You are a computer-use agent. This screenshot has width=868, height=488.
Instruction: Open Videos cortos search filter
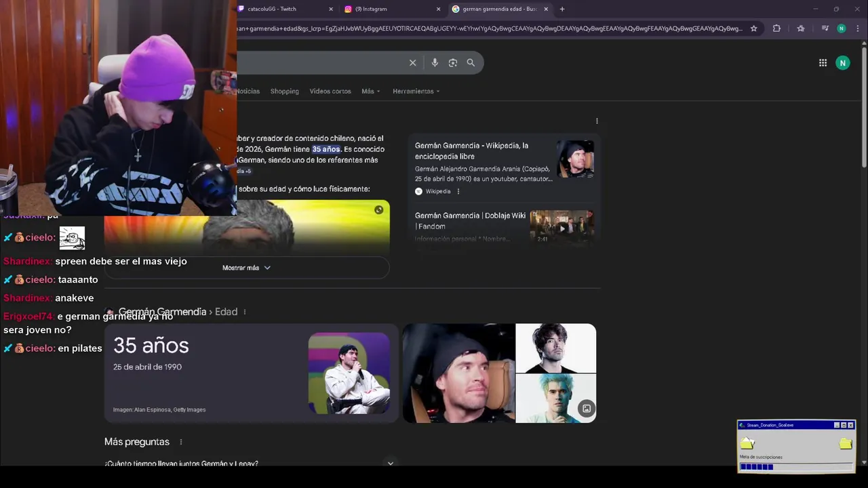pos(330,91)
